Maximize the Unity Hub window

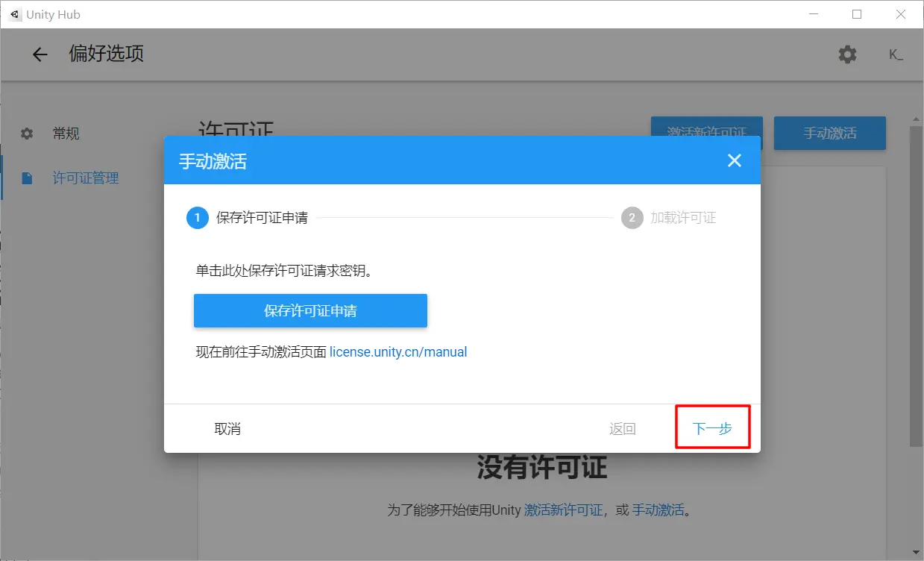tap(857, 14)
